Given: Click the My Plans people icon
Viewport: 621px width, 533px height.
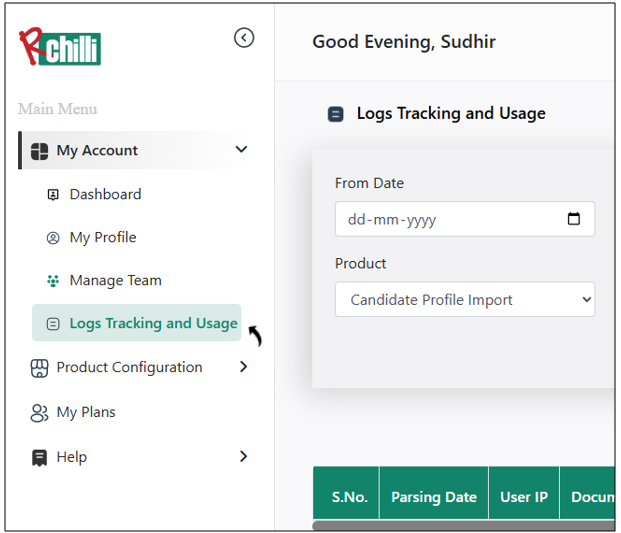Looking at the screenshot, I should pyautogui.click(x=40, y=413).
